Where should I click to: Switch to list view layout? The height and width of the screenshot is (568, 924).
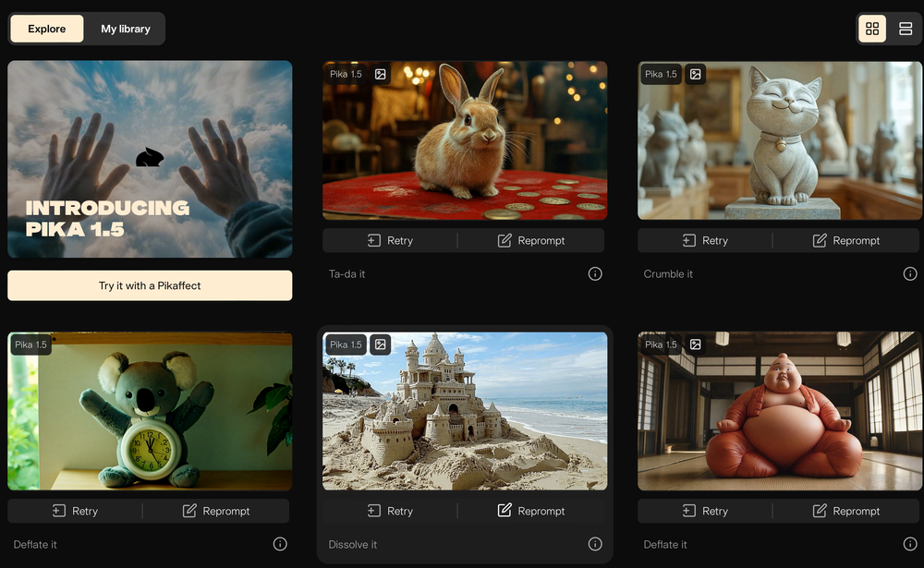(906, 29)
